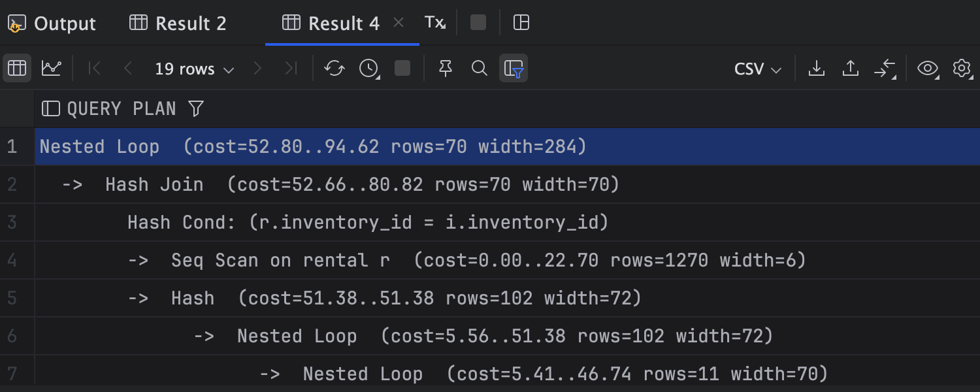The image size is (980, 392).
Task: Open the auto-refresh clock icon
Action: point(369,68)
